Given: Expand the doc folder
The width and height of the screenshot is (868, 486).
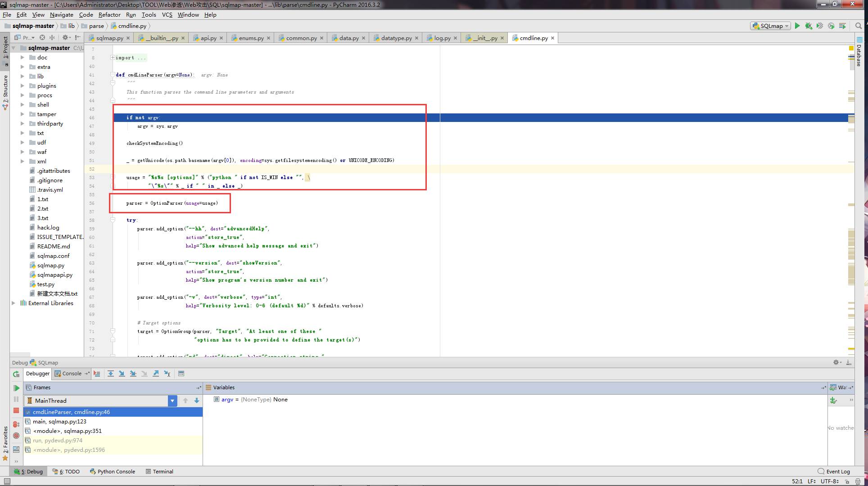Looking at the screenshot, I should (23, 58).
